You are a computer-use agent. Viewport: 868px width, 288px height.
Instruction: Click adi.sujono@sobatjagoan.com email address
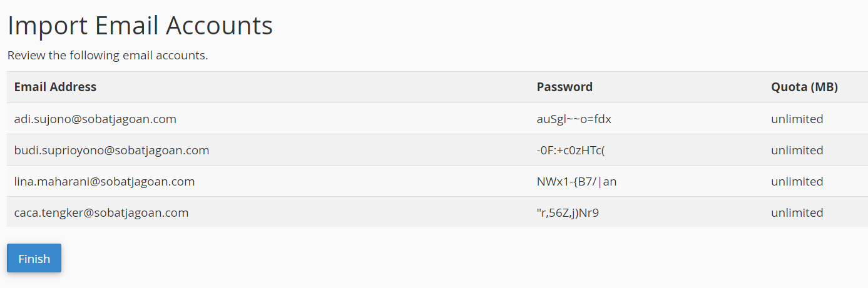point(95,119)
